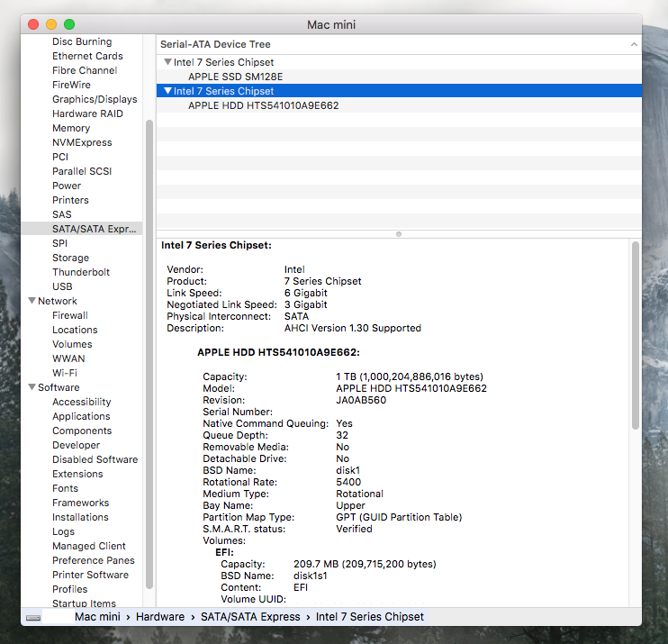Viewport: 668px width, 644px height.
Task: Open Preference Panes in sidebar
Action: 94,560
